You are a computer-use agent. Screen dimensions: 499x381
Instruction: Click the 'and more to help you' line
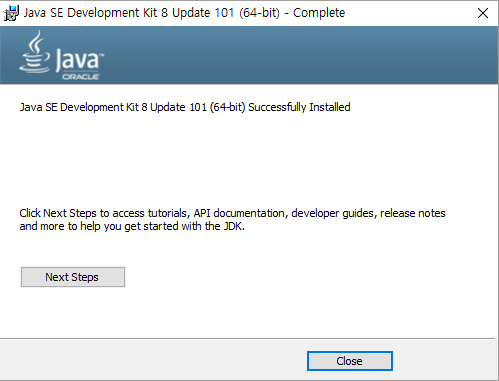tap(132, 226)
